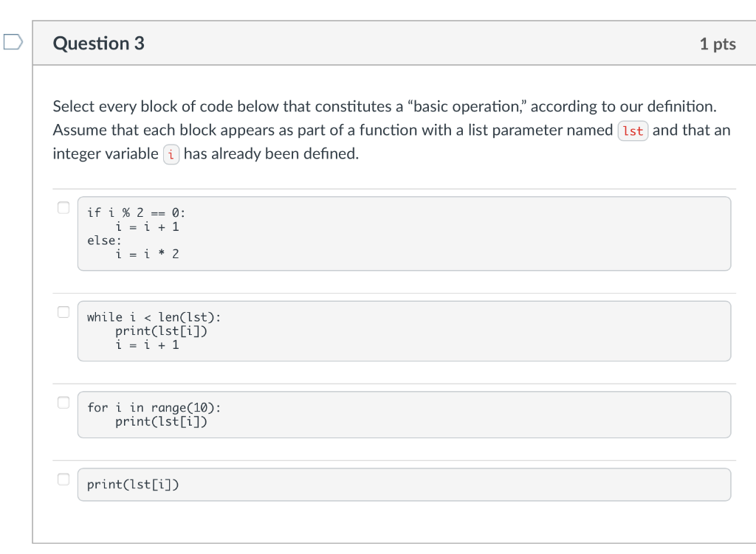Select the print(lst[i]) code block panel

pos(405,484)
